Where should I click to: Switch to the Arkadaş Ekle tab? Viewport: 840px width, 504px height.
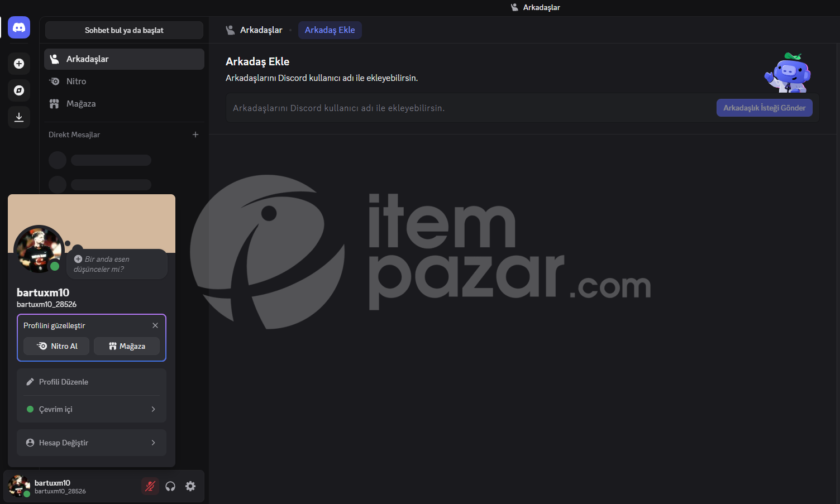click(330, 30)
